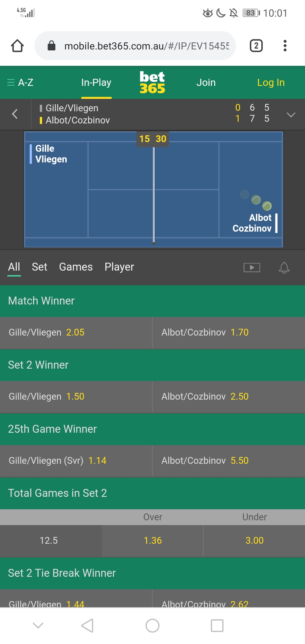Tap the site lock icon in address bar
This screenshot has height=644, width=305.
coord(52,45)
